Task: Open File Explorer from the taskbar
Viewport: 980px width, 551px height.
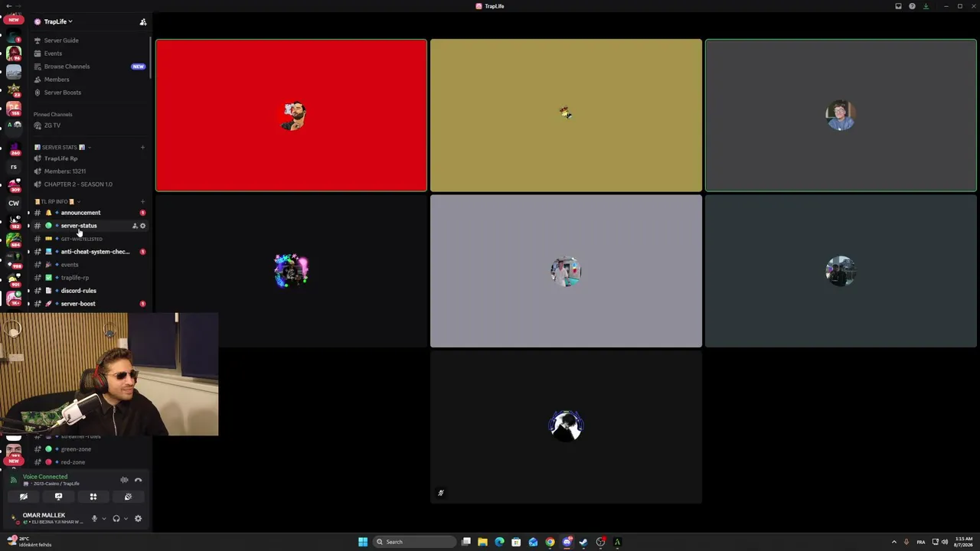Action: click(482, 542)
